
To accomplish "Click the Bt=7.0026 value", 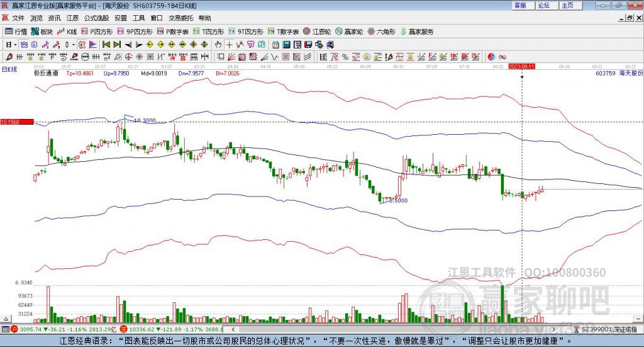I will pos(228,73).
